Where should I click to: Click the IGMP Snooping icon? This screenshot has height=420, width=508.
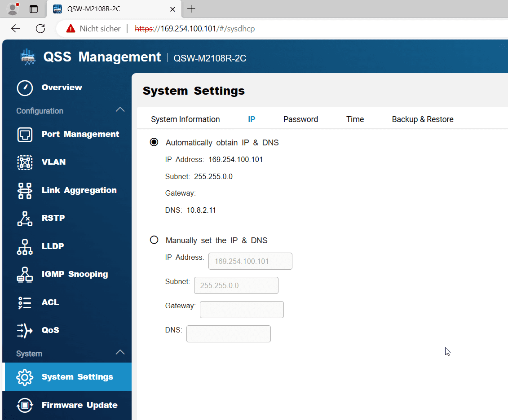(x=25, y=275)
